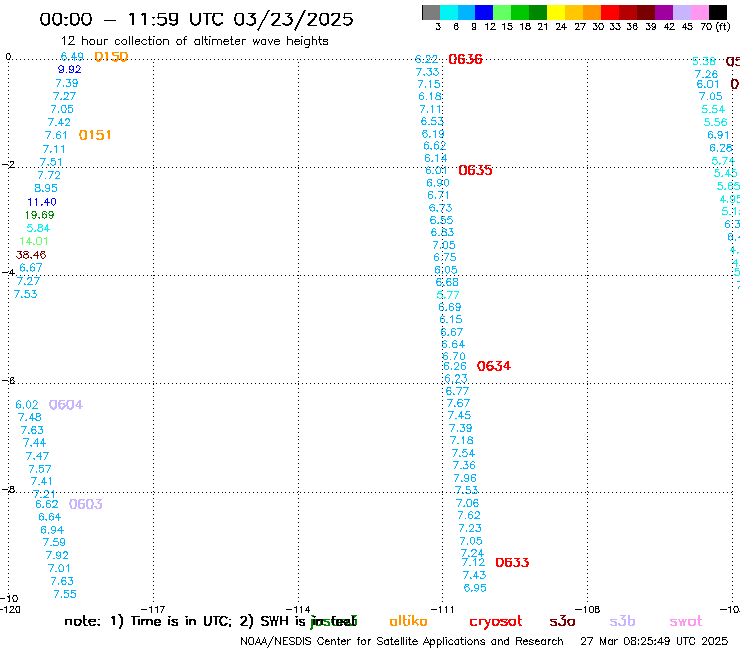Click the 6.02 value beside 0604

click(27, 405)
